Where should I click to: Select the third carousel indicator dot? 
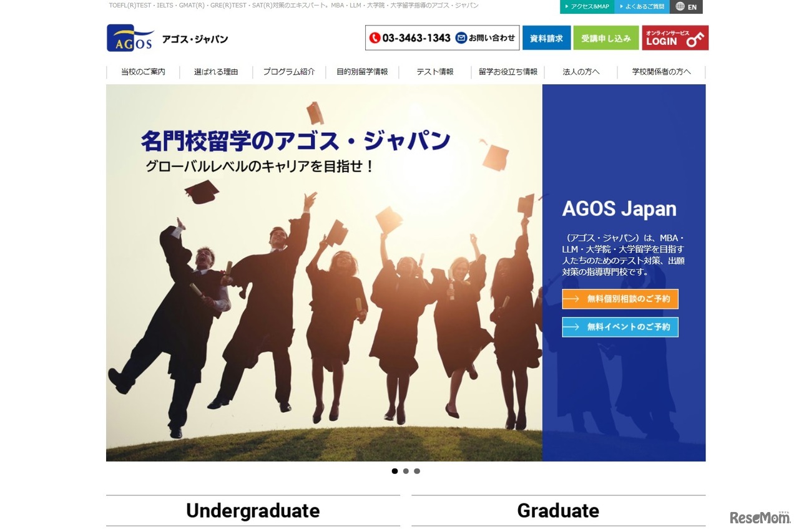(417, 471)
